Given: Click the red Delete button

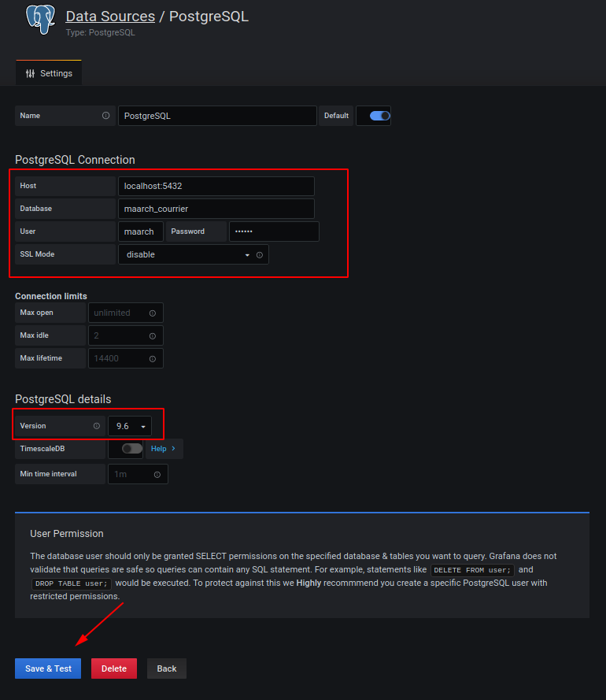Looking at the screenshot, I should point(114,669).
